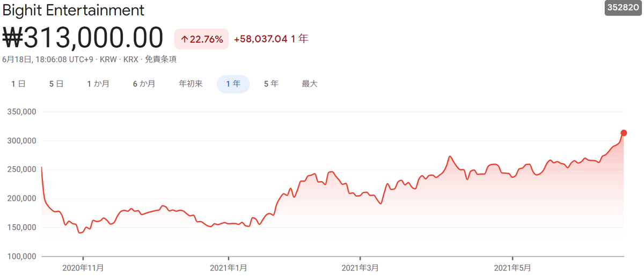Click the +58,037.04 1年 change text
Image resolution: width=644 pixels, height=279 pixels.
pos(271,39)
